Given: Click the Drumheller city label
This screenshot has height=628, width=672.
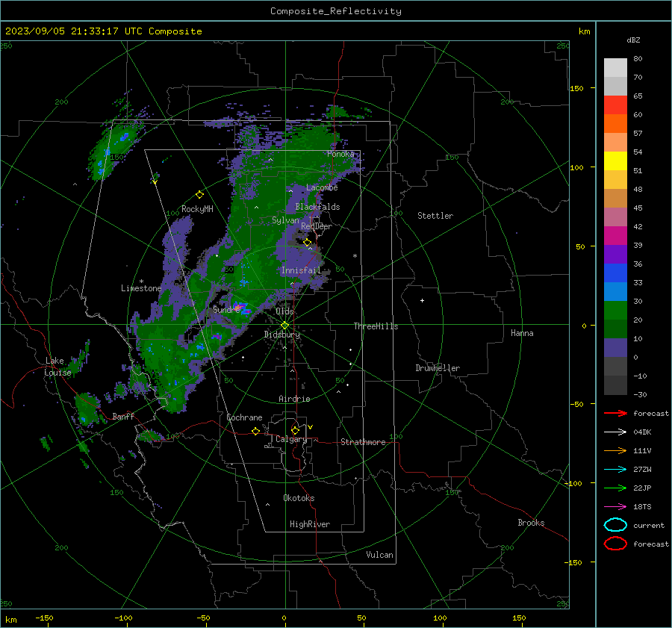Looking at the screenshot, I should pos(438,368).
